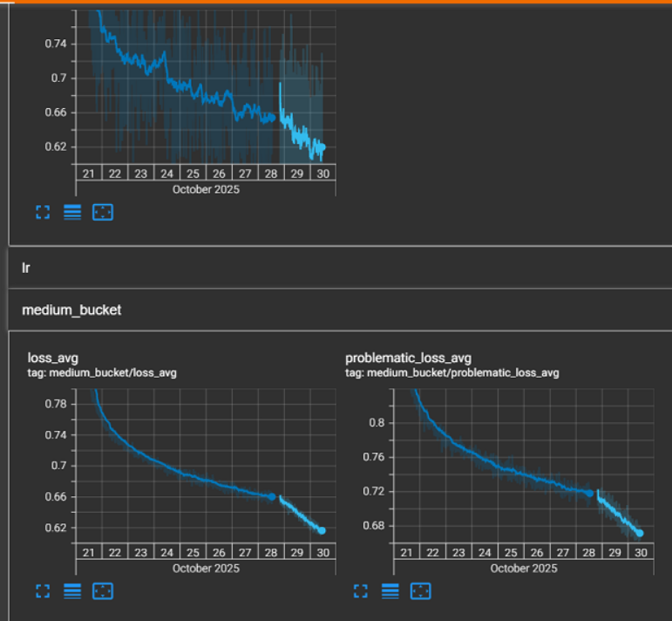Fit domain to data on loss_avg chart
The image size is (672, 621).
[x=103, y=591]
